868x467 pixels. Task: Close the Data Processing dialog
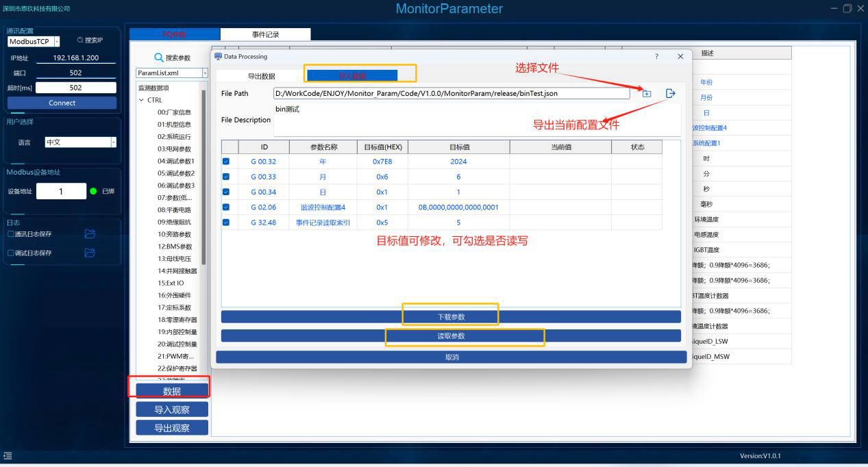[x=680, y=56]
